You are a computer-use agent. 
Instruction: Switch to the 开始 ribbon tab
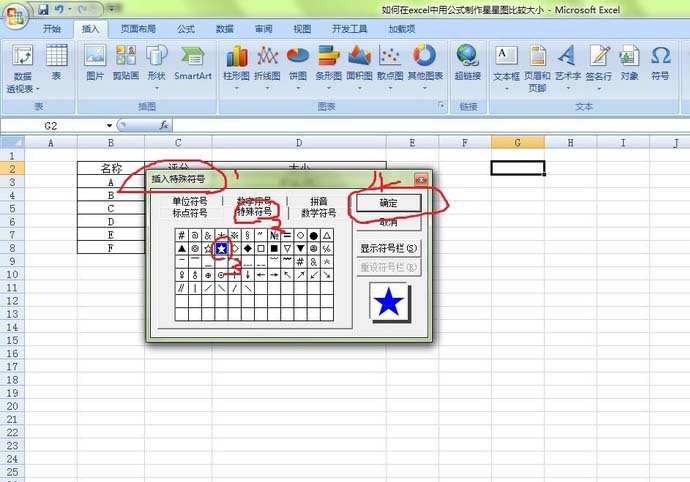point(51,29)
